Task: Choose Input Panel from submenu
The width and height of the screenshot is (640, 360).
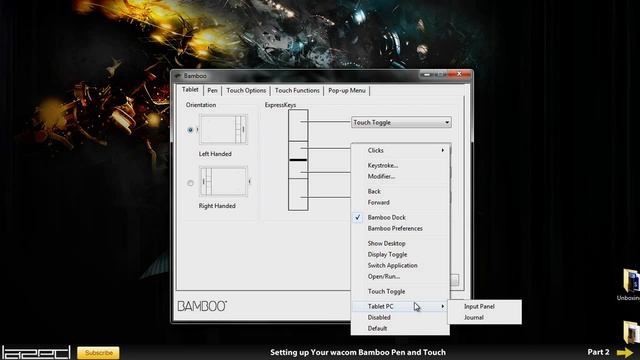Action: pyautogui.click(x=484, y=306)
